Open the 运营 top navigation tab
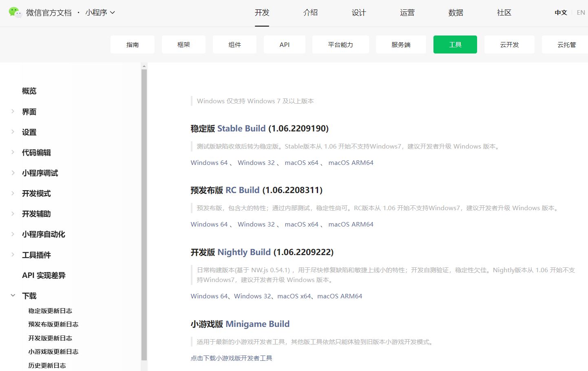The image size is (588, 371). (x=407, y=13)
